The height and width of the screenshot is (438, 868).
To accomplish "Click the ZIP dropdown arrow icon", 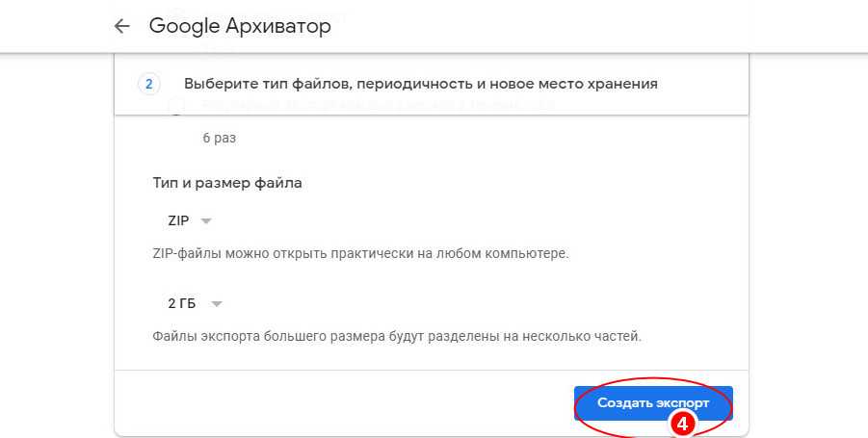I will [x=206, y=220].
